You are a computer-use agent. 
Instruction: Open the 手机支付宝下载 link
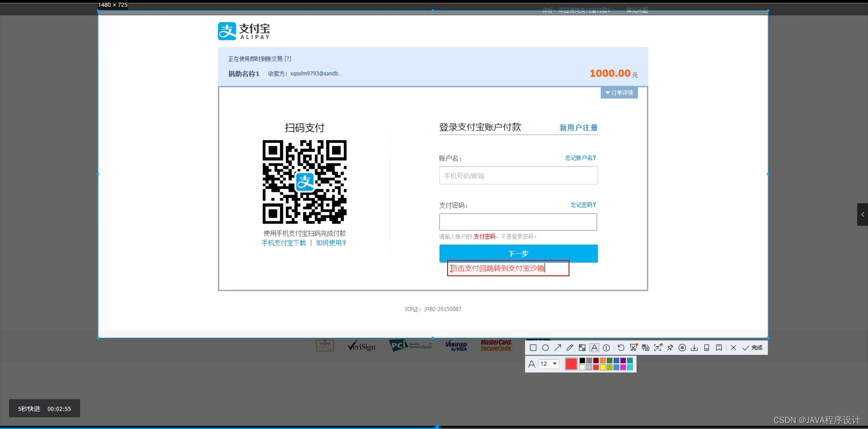pos(284,243)
